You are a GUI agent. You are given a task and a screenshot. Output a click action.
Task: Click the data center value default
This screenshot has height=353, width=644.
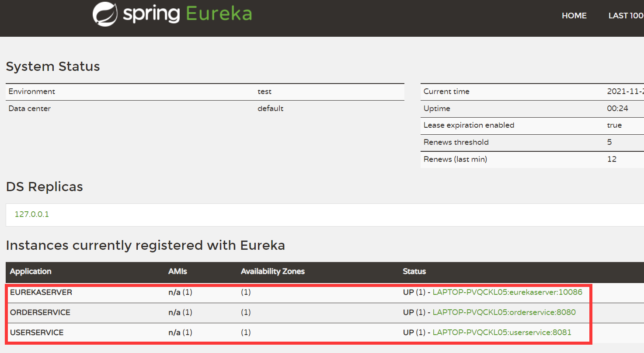271,108
